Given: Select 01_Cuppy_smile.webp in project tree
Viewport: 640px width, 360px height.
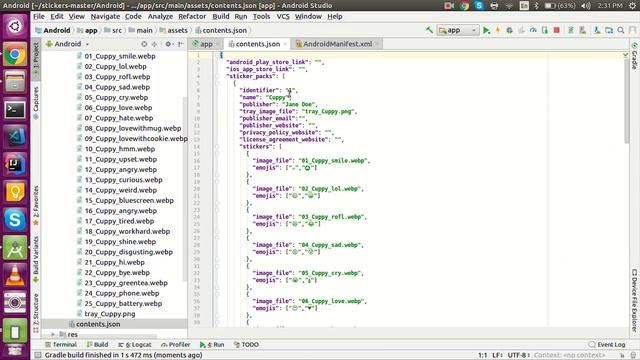Looking at the screenshot, I should (120, 56).
